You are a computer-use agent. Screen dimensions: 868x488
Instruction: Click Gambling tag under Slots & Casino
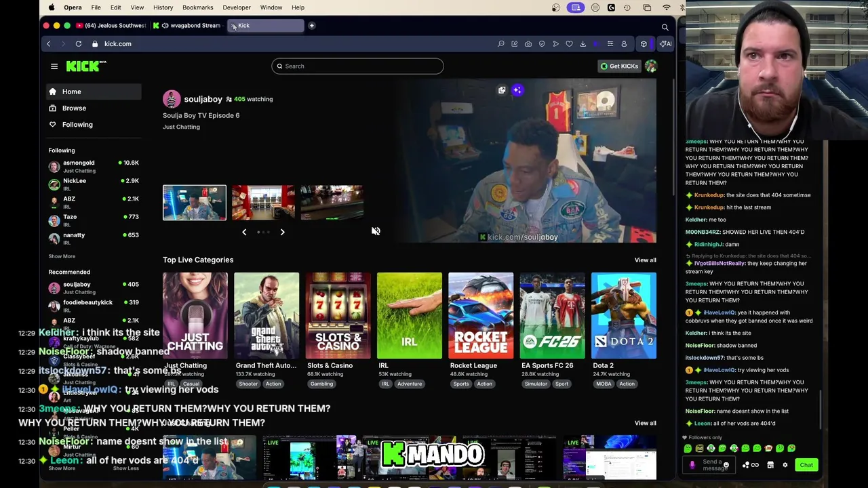tap(321, 384)
